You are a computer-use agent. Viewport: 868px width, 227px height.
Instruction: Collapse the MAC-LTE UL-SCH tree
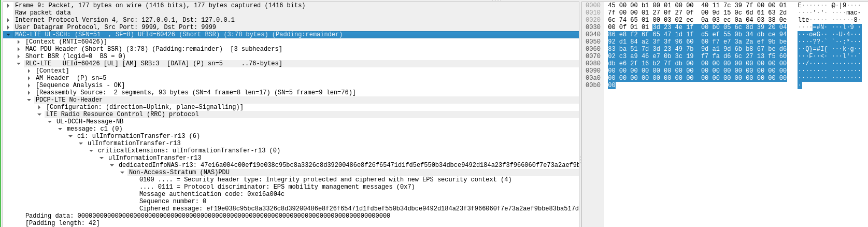(x=8, y=34)
